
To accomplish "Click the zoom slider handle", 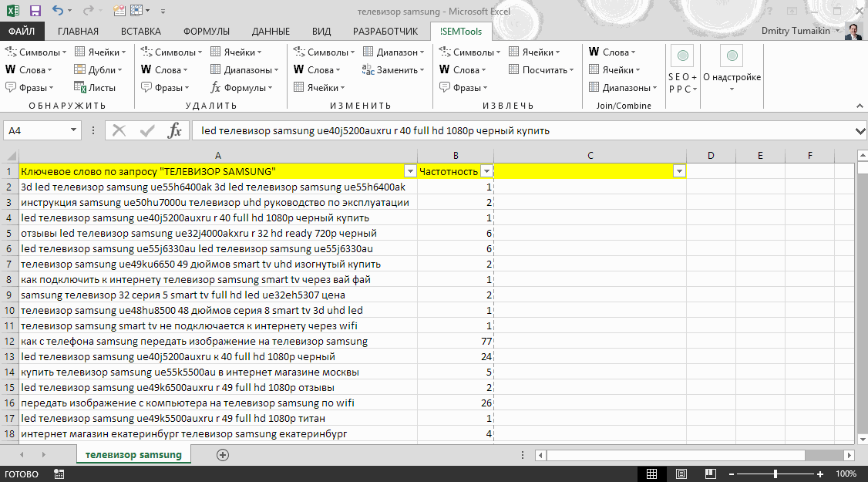I will pos(775,474).
